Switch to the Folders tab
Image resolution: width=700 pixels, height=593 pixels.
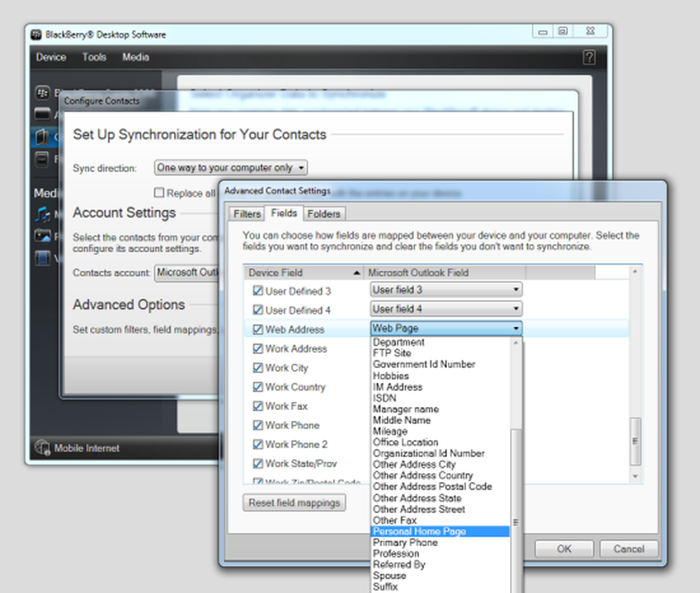point(324,213)
